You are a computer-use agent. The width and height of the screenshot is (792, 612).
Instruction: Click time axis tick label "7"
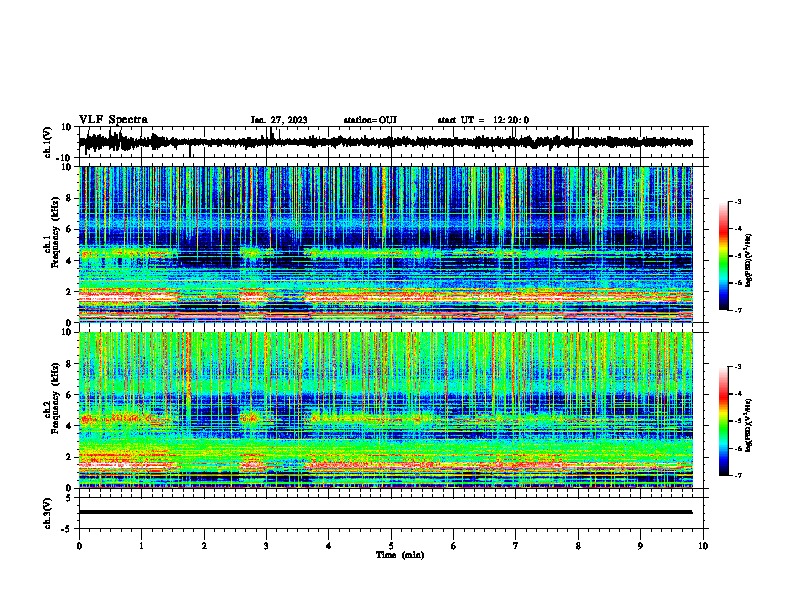(x=516, y=546)
